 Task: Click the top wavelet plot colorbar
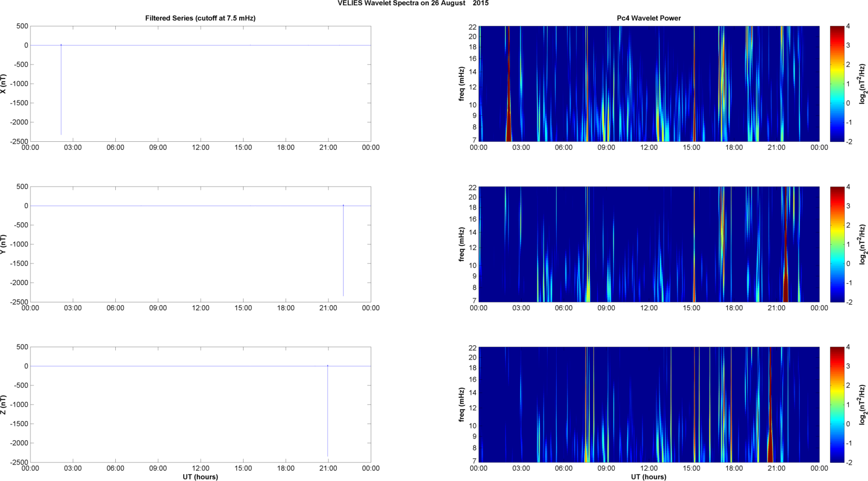(837, 84)
